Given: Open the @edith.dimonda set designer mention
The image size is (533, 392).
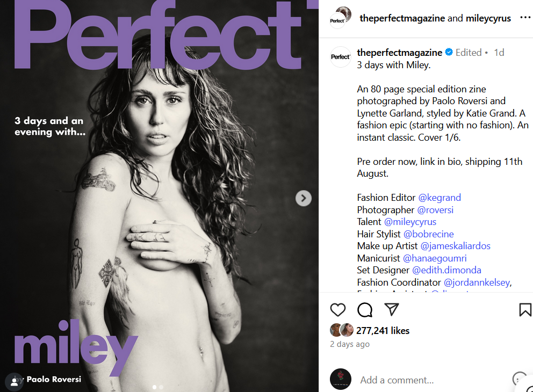Looking at the screenshot, I should point(446,270).
